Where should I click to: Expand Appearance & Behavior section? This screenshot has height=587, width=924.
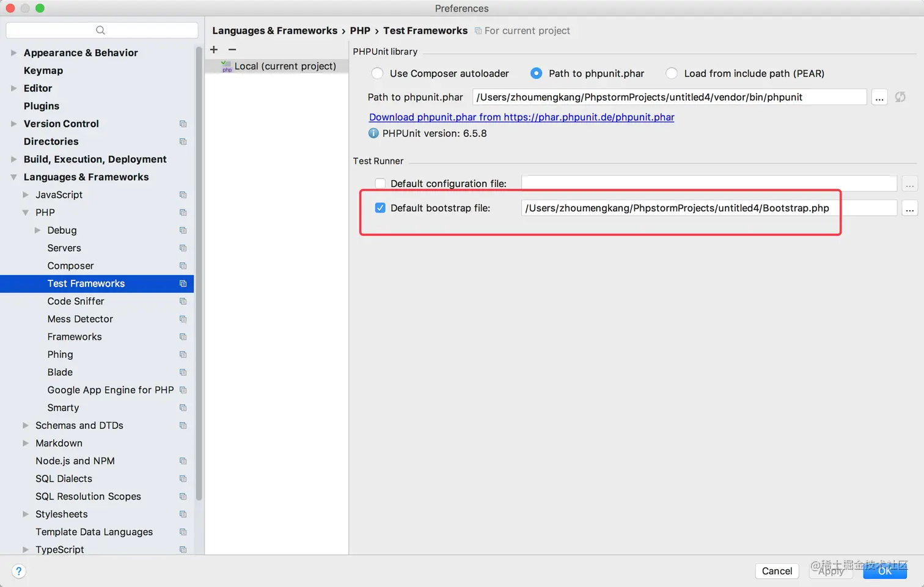[13, 53]
